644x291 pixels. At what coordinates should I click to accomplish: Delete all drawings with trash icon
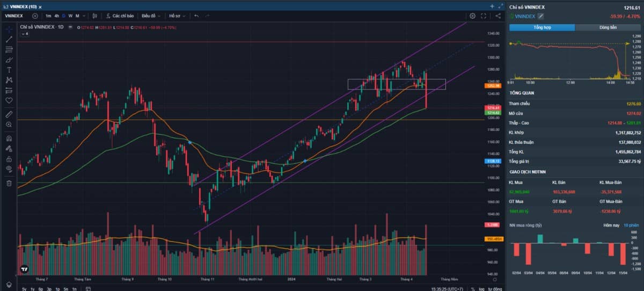point(9,183)
